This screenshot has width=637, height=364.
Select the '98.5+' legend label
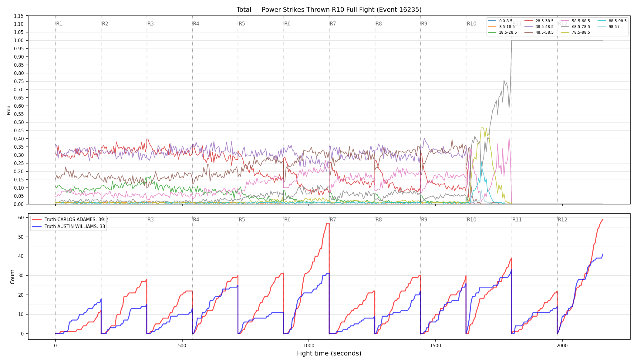click(x=615, y=27)
